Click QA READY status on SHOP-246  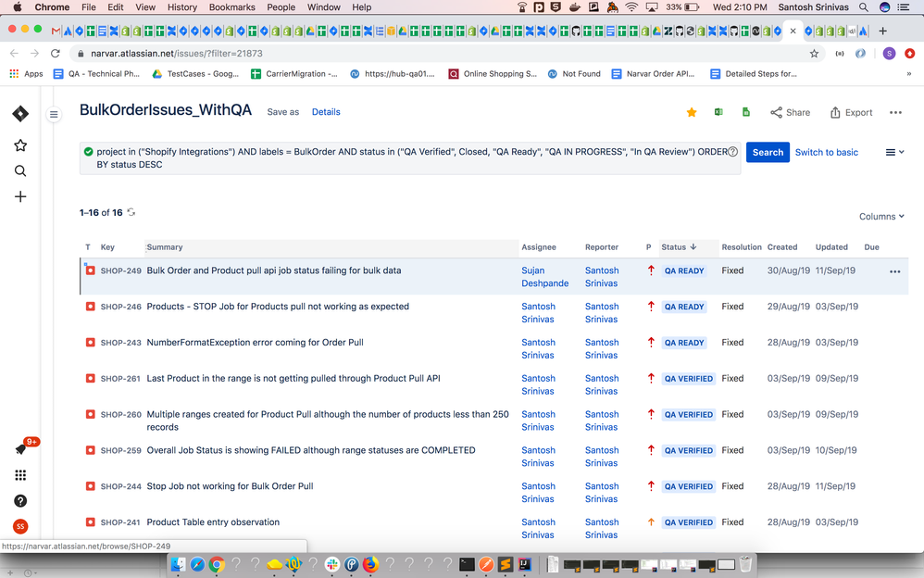coord(684,307)
